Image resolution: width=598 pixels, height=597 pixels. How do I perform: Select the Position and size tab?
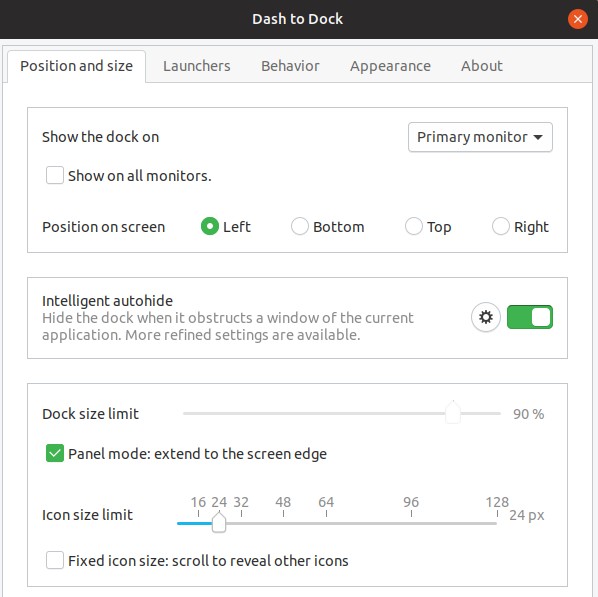[x=76, y=66]
